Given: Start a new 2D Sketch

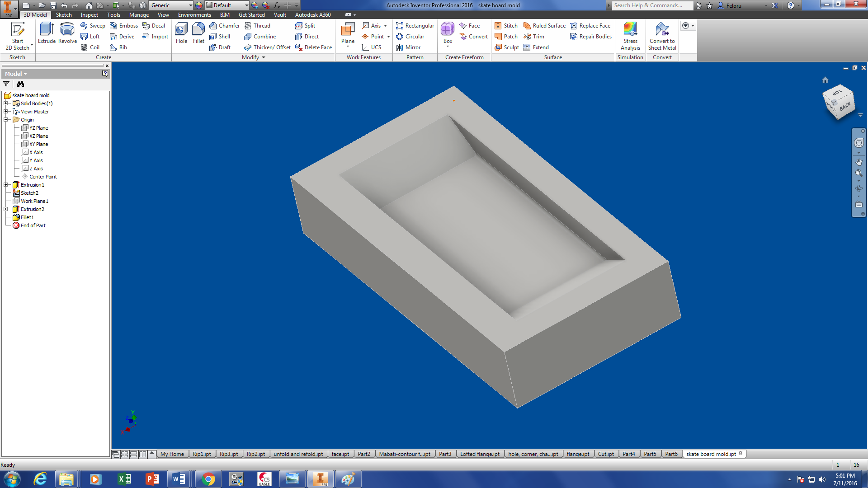Looking at the screenshot, I should pyautogui.click(x=17, y=36).
